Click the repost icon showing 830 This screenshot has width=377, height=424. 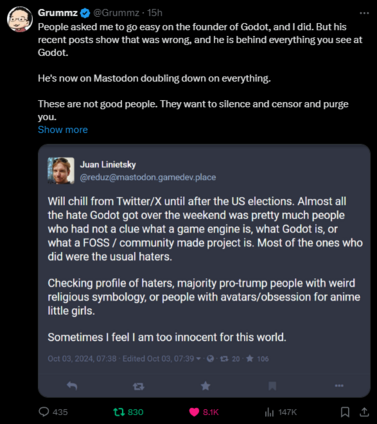[119, 412]
